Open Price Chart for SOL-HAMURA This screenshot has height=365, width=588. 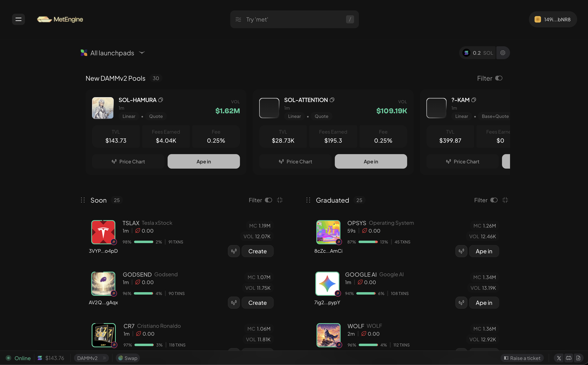click(x=128, y=162)
